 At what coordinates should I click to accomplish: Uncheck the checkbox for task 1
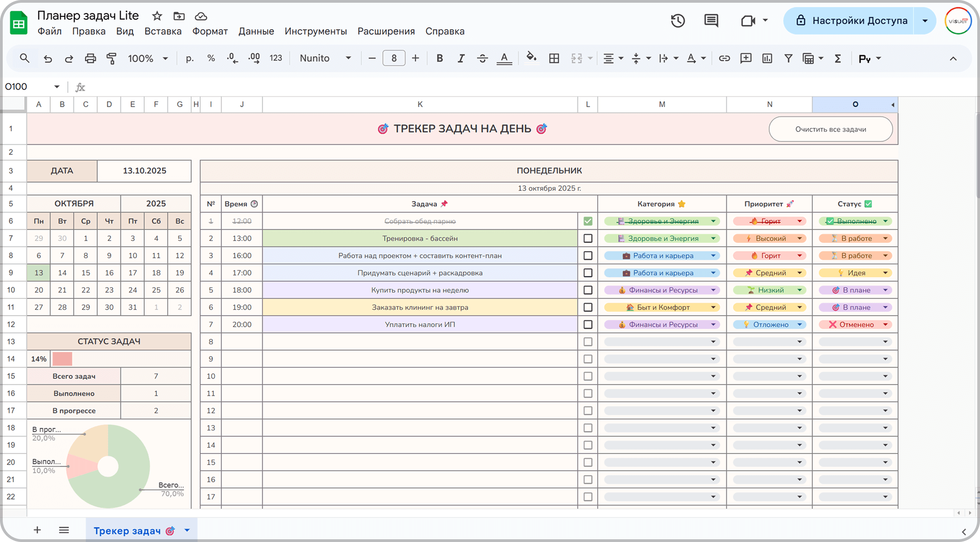(588, 221)
